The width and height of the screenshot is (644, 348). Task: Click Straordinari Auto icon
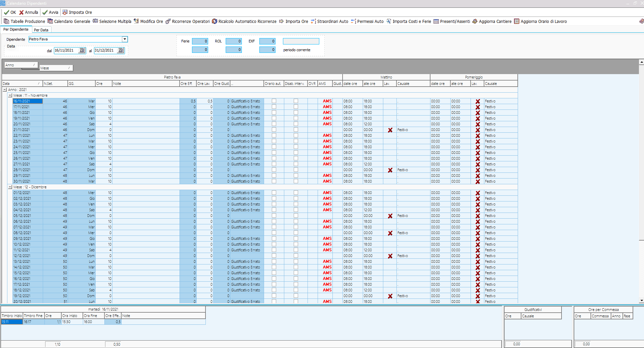pos(314,21)
